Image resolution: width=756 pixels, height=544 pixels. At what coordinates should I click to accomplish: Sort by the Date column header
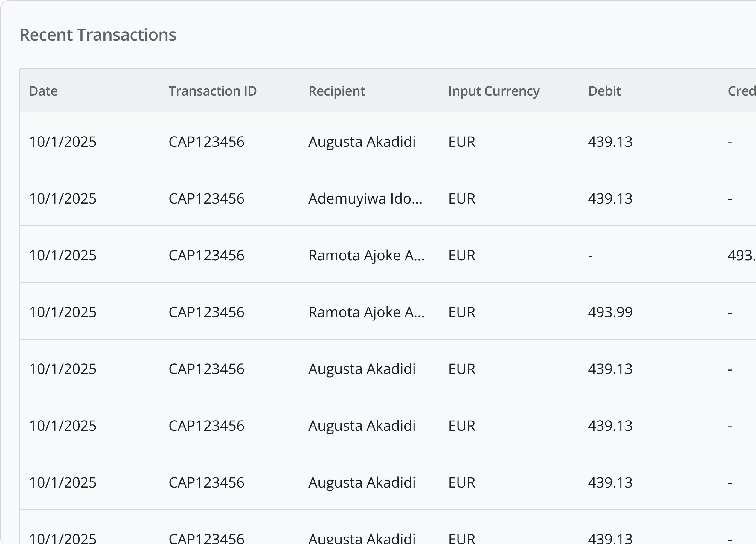(x=43, y=91)
